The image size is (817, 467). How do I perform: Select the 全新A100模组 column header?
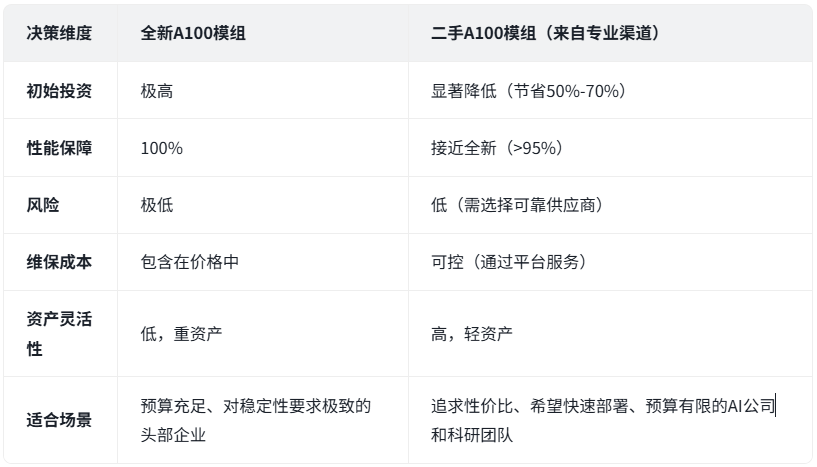click(193, 33)
